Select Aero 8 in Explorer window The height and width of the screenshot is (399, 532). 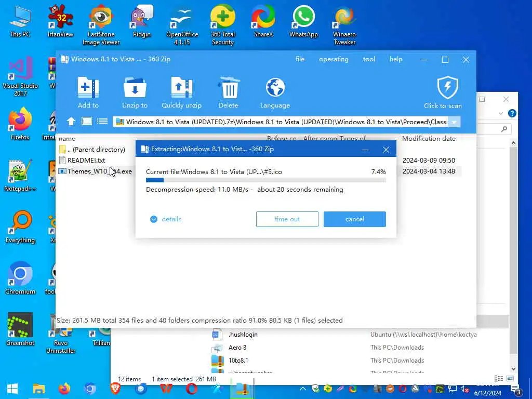[237, 348]
